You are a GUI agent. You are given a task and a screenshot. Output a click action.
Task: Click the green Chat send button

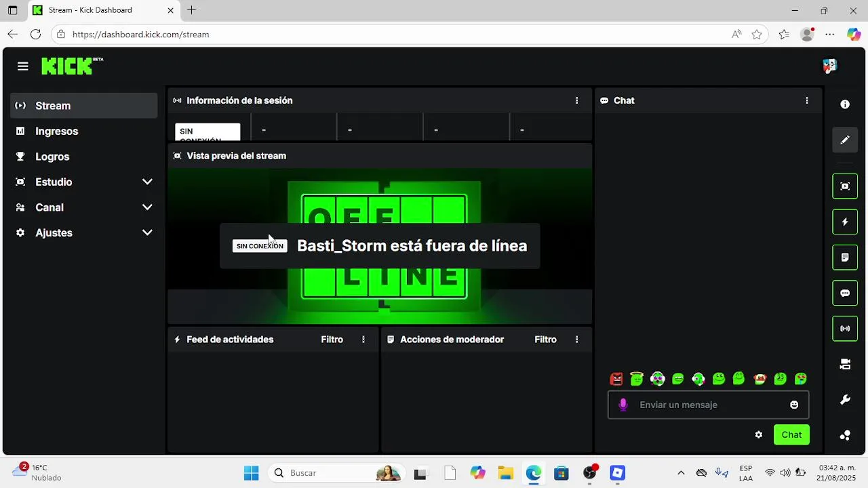click(791, 434)
